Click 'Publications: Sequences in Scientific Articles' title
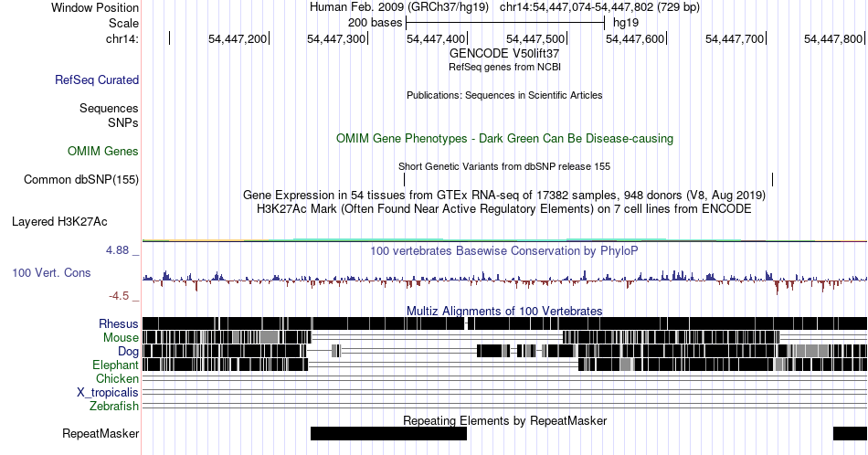The image size is (868, 455). coord(504,95)
